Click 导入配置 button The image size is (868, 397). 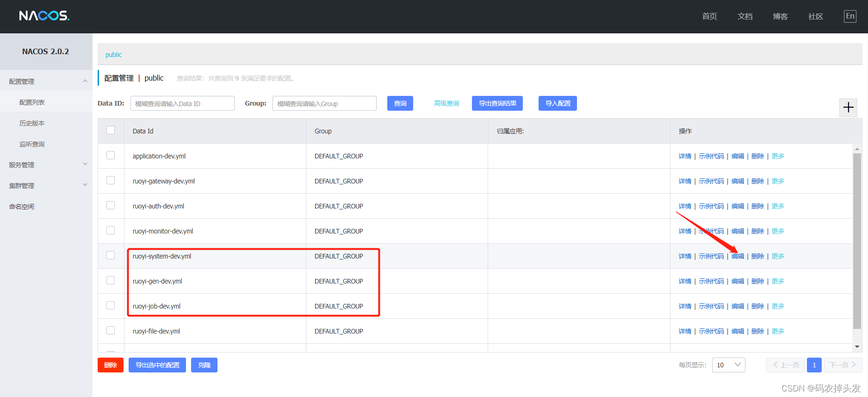(558, 103)
